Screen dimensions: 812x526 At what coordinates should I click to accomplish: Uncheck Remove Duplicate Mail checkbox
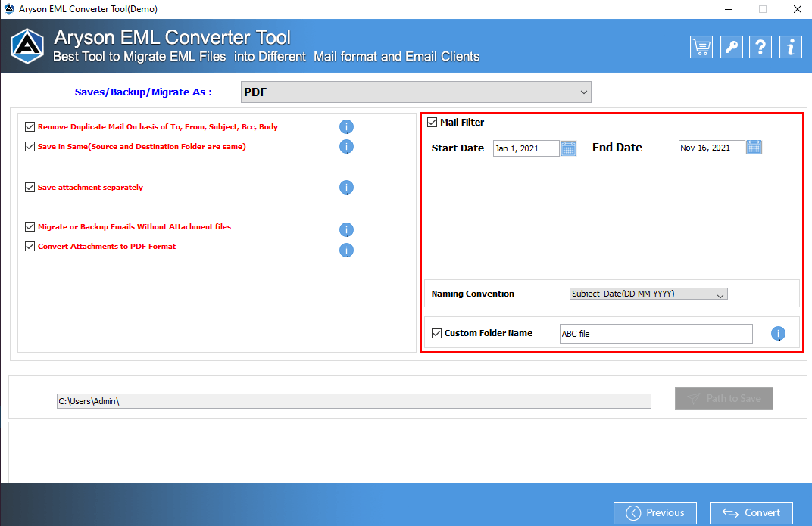pyautogui.click(x=30, y=126)
